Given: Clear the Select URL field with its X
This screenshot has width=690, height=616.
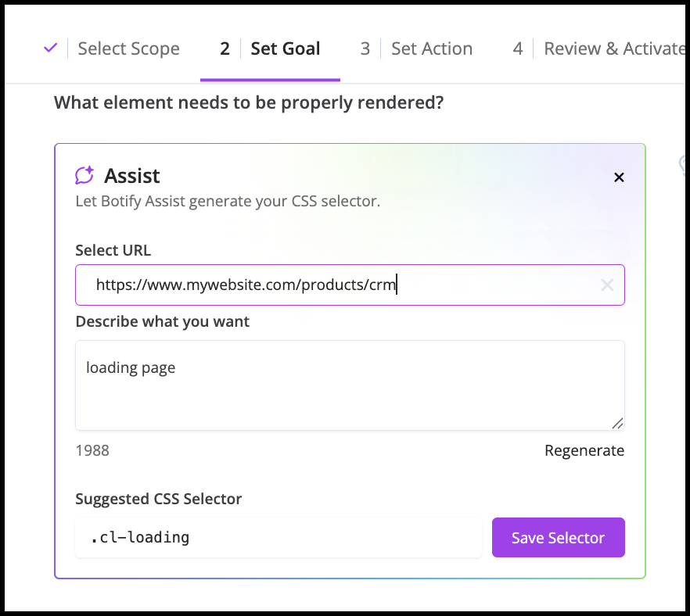Looking at the screenshot, I should [x=607, y=285].
